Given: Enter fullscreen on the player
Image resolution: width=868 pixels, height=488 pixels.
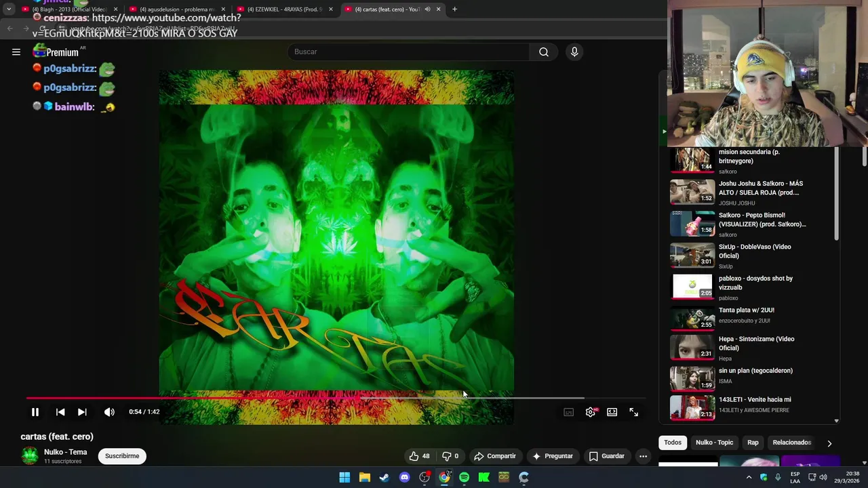Looking at the screenshot, I should (634, 412).
